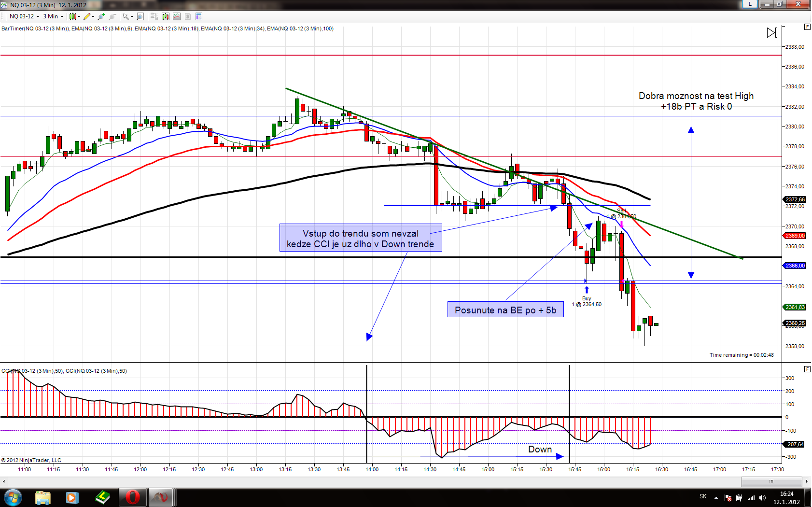Click the L link button in title bar

750,4
